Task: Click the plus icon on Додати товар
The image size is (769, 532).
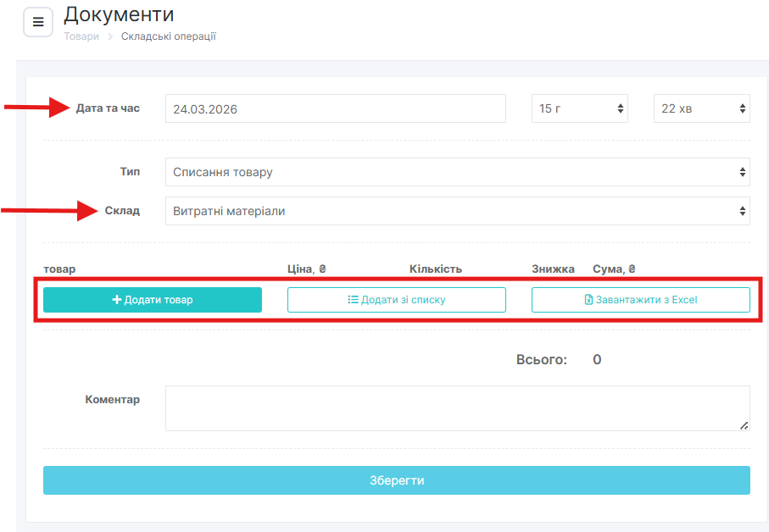Action: tap(117, 300)
